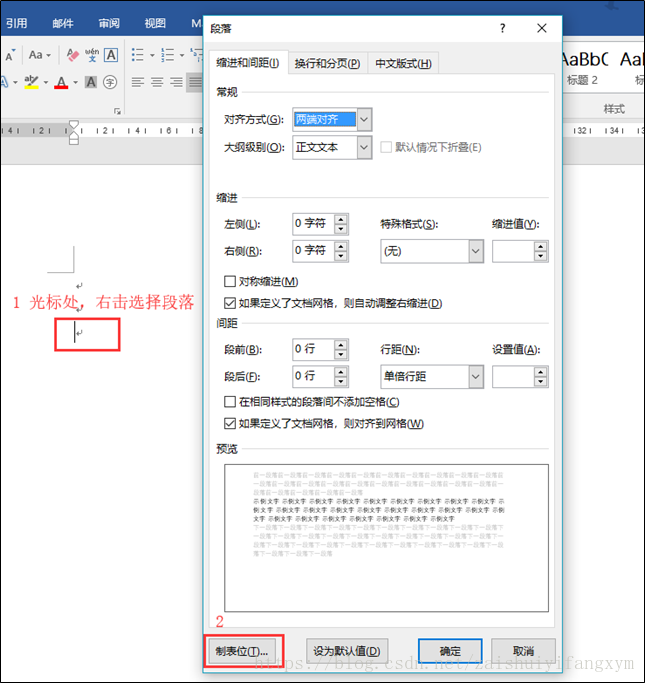The image size is (645, 683).
Task: Confirm with the 确定 button
Action: pyautogui.click(x=450, y=651)
